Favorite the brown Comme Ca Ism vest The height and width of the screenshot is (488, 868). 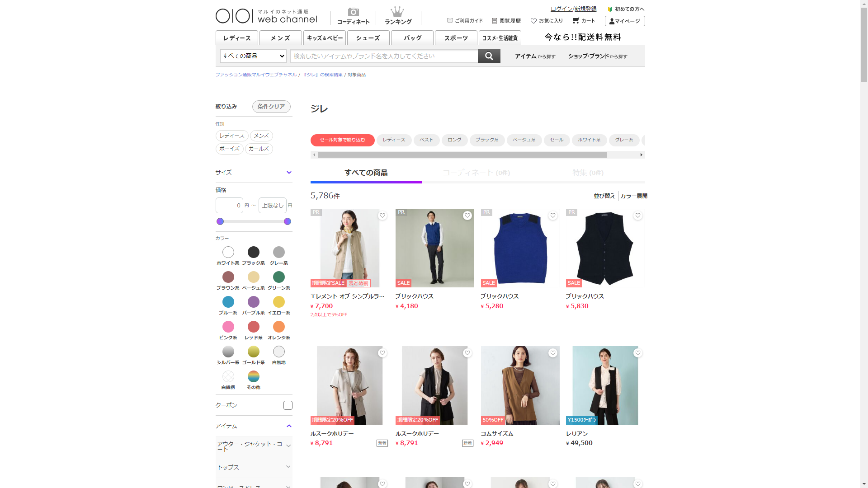[552, 353]
